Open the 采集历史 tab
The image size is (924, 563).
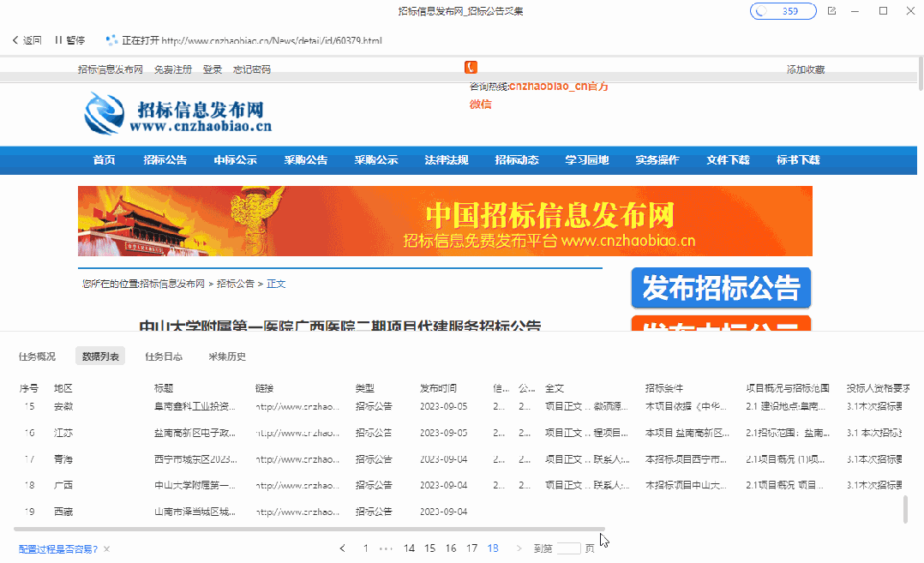225,356
